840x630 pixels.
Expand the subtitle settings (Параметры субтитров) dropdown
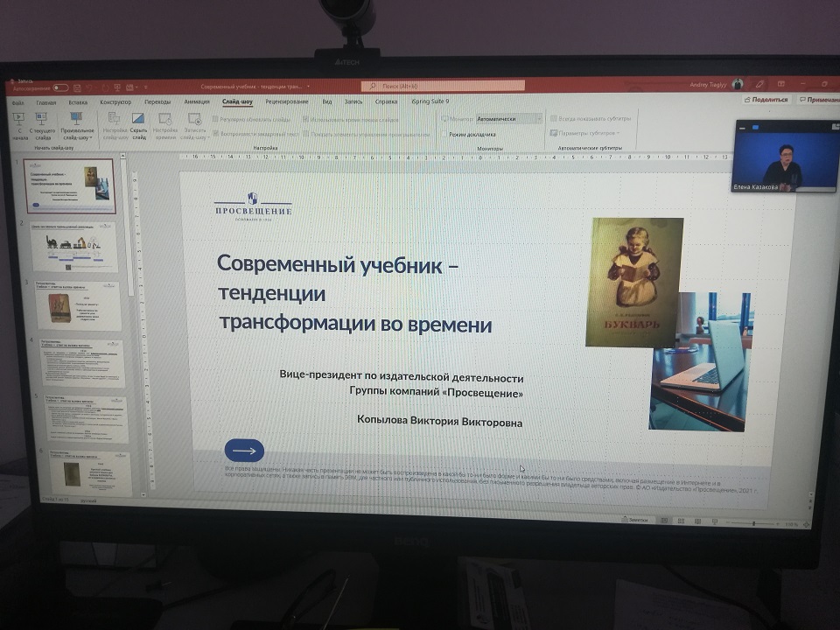pyautogui.click(x=584, y=134)
